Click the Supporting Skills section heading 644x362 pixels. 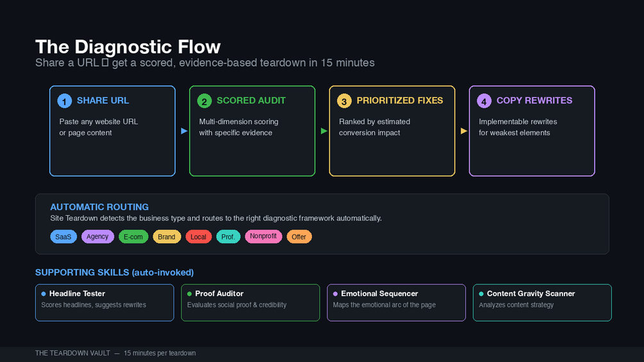114,272
